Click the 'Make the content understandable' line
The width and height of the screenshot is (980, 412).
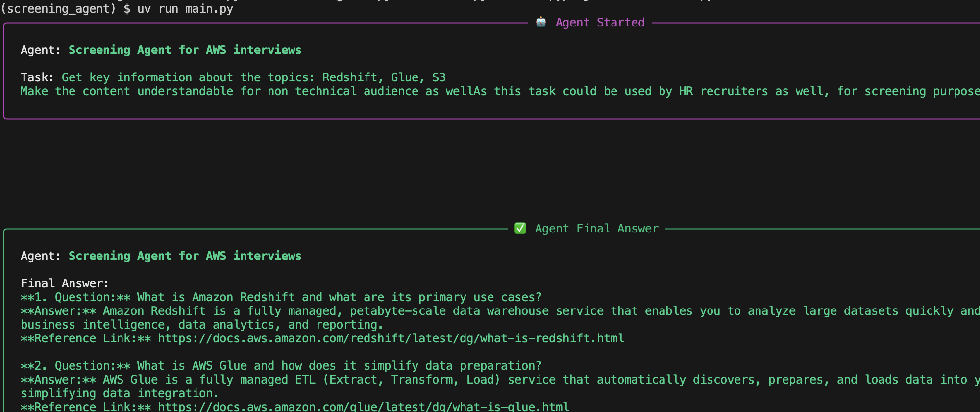500,91
